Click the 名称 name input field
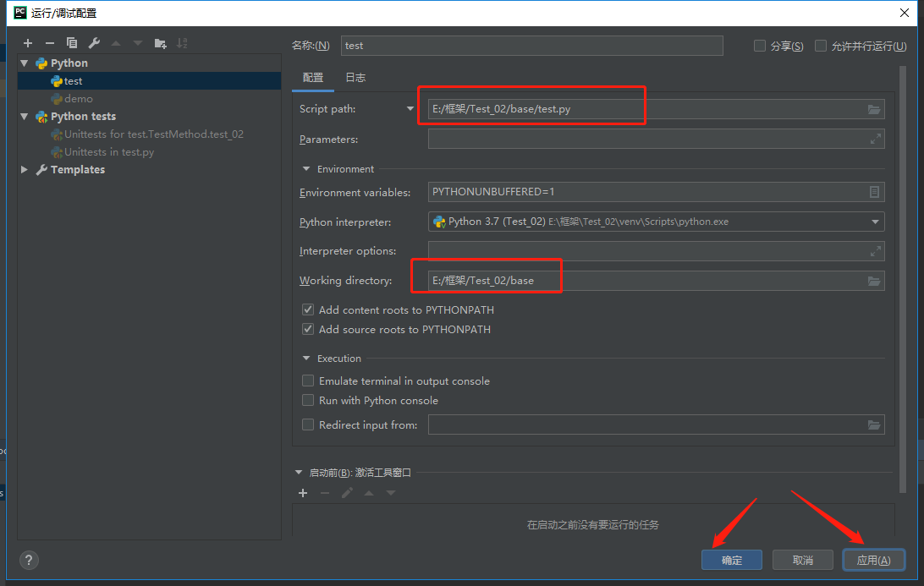 (x=531, y=46)
